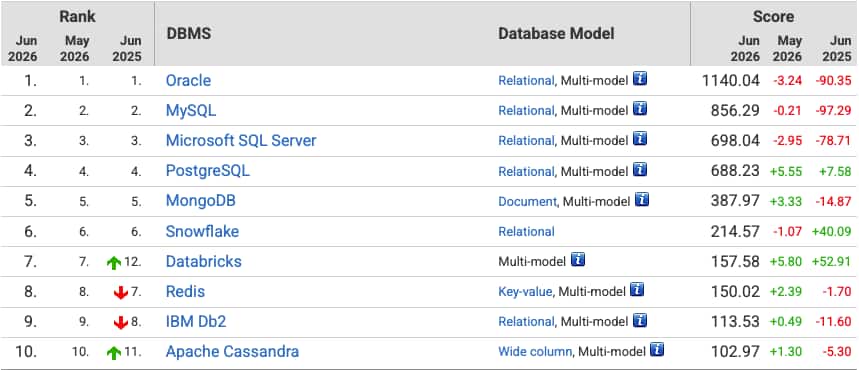Click the Relational link in the PostgreSQL row
The image size is (859, 370).
[526, 171]
